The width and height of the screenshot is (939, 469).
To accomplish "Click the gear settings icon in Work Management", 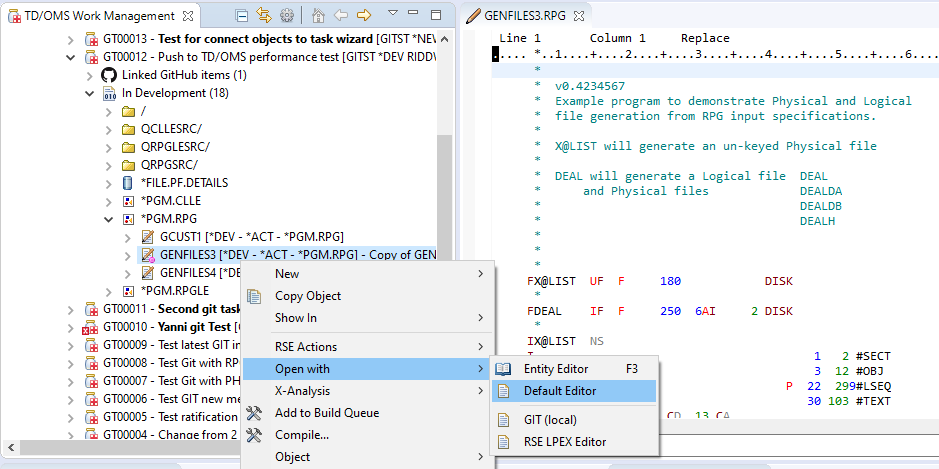I will click(x=287, y=16).
